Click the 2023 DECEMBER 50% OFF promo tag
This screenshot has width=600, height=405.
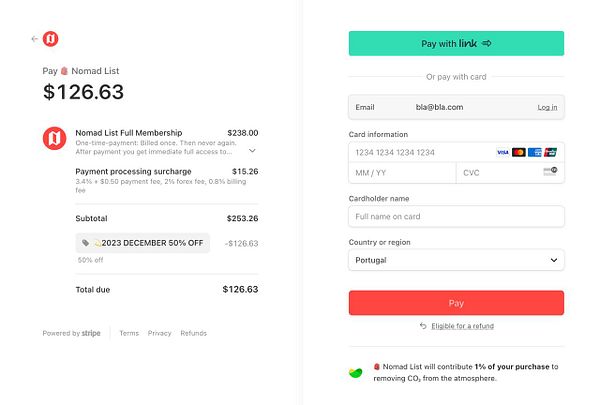[143, 243]
